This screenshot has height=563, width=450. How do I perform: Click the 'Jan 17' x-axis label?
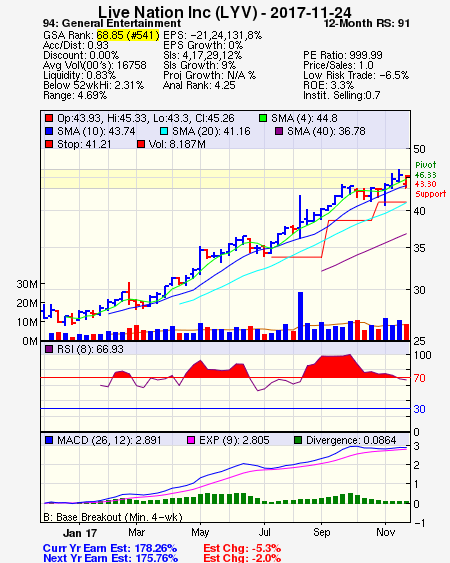[x=80, y=533]
